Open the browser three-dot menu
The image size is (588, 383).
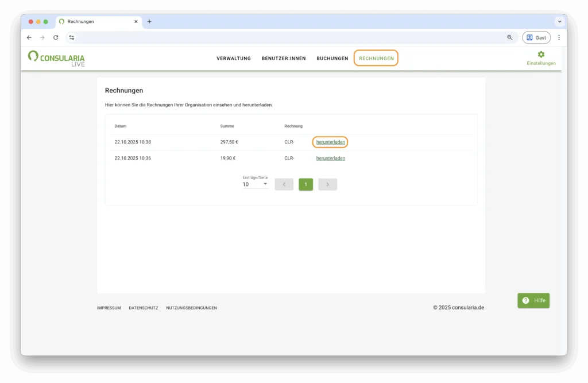coord(559,37)
